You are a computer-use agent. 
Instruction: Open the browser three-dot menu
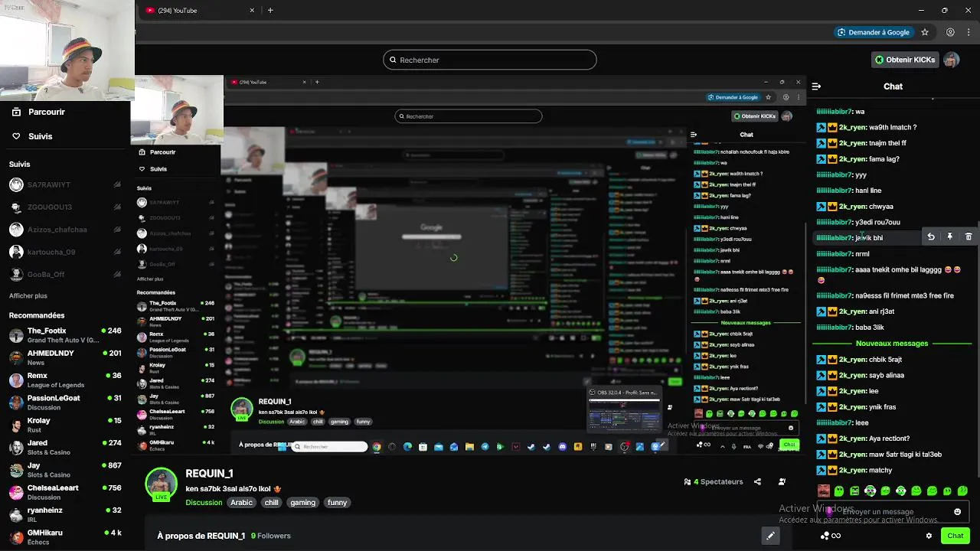tap(968, 32)
